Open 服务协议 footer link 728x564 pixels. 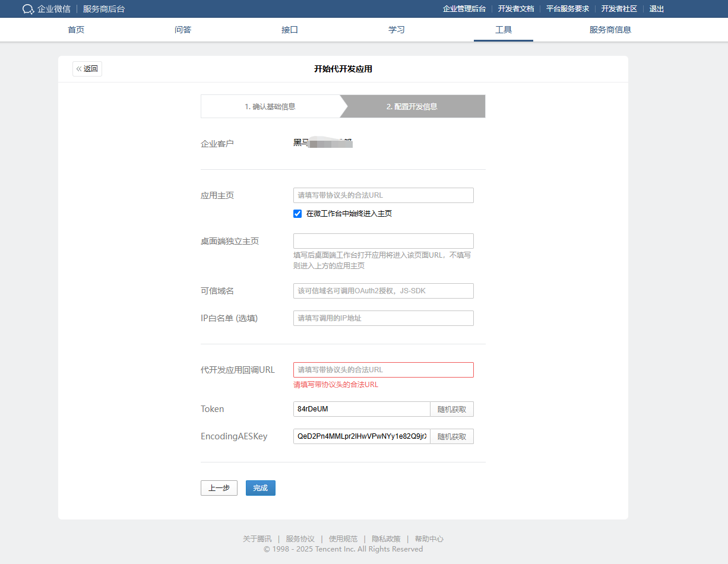click(x=300, y=539)
